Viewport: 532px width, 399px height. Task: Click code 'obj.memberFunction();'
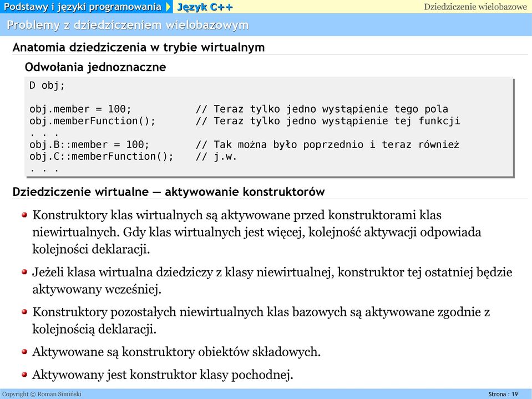(92, 121)
